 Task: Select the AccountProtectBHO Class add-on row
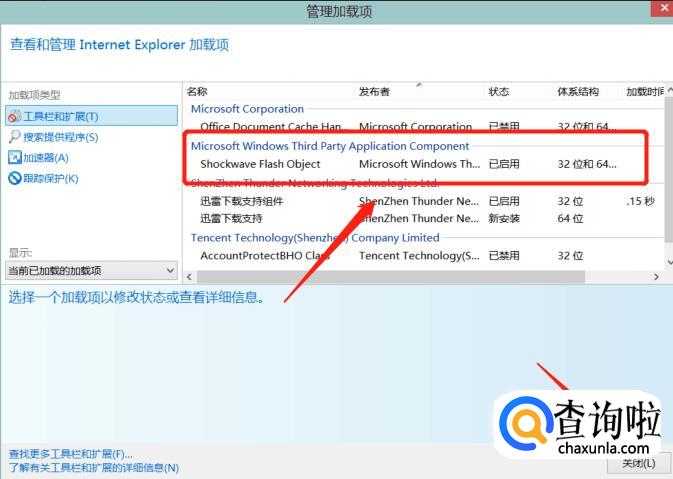click(x=423, y=255)
